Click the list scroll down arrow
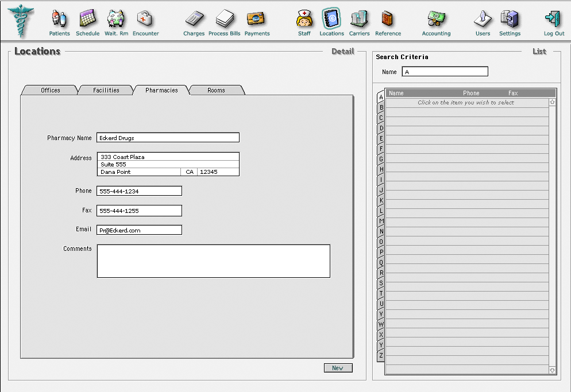The height and width of the screenshot is (392, 571). click(x=552, y=370)
